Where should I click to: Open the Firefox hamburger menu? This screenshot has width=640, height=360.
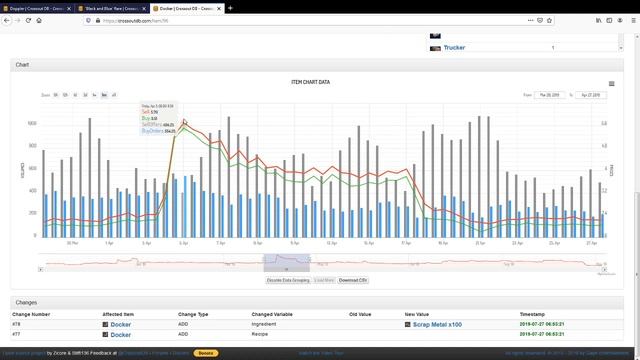pyautogui.click(x=633, y=20)
